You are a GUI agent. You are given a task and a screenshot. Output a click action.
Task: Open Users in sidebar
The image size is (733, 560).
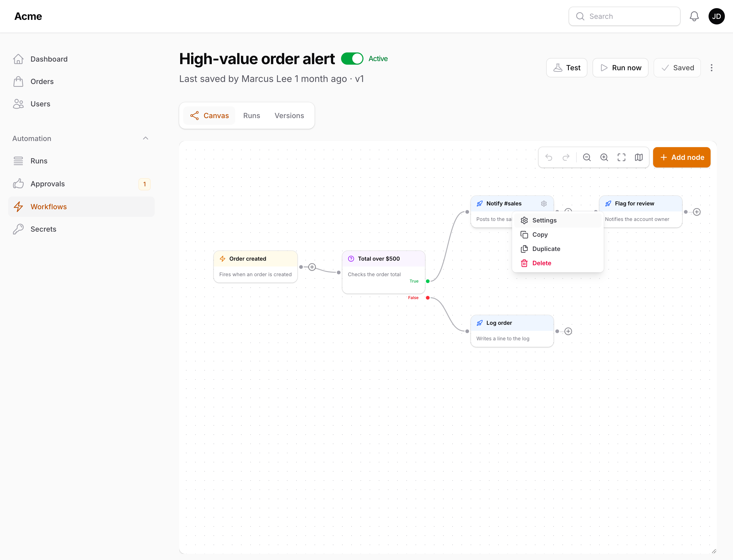coord(81,104)
